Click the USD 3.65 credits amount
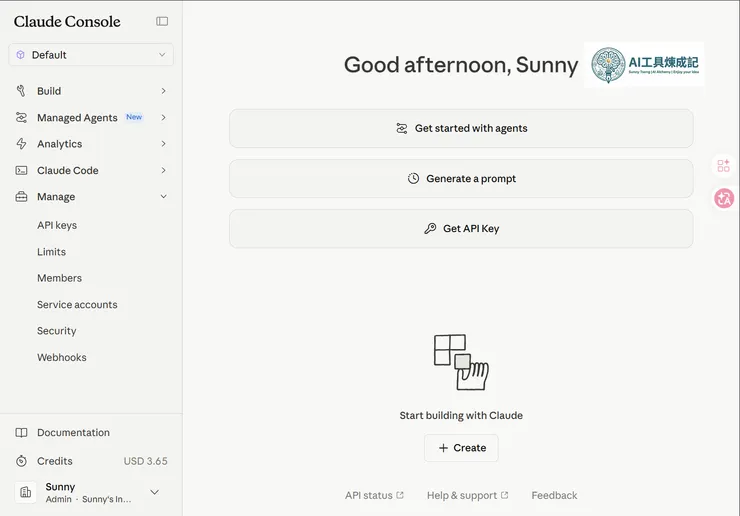The width and height of the screenshot is (740, 516). [x=145, y=461]
